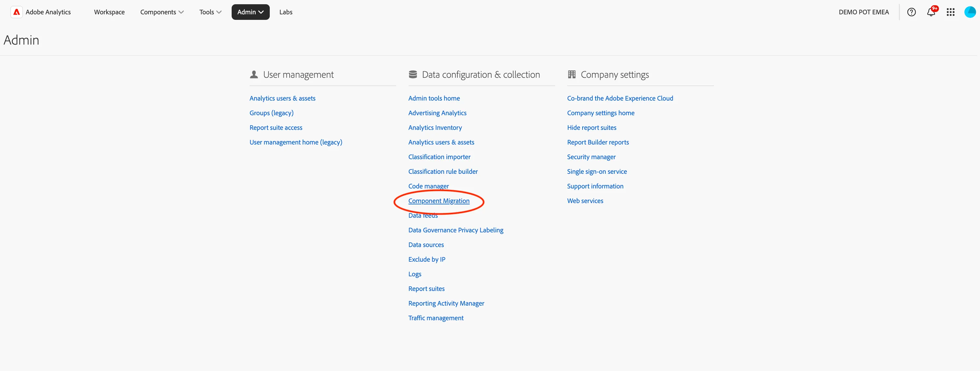Screen dimensions: 980x371
Task: Open the Component Migration link
Action: click(x=439, y=201)
